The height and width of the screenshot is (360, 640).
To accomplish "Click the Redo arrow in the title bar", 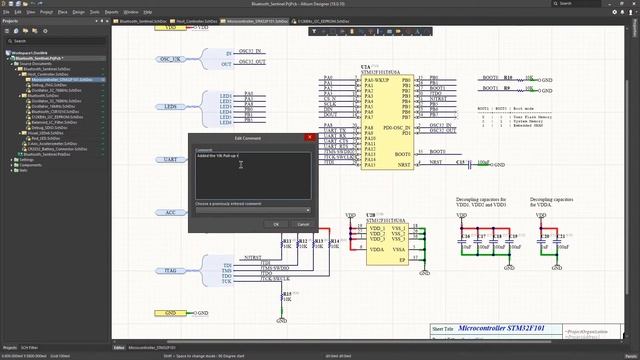I will pos(40,4).
